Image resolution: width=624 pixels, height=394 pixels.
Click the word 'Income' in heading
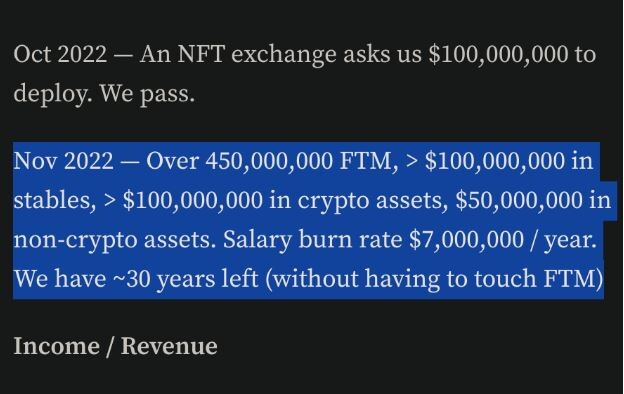click(x=57, y=346)
